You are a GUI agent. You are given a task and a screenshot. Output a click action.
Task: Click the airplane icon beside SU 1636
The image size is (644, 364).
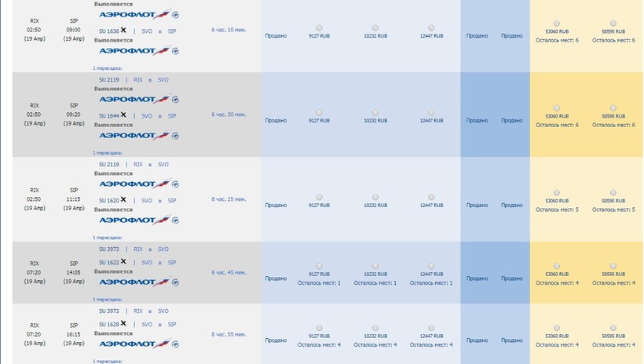click(x=123, y=31)
